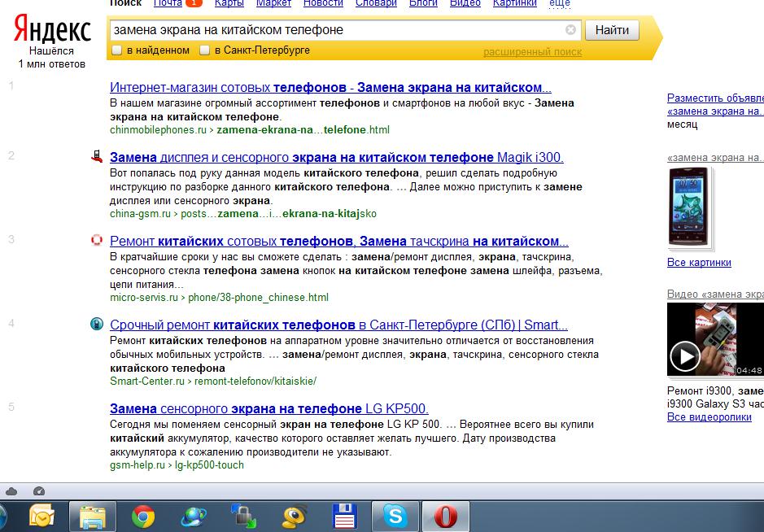The width and height of the screenshot is (764, 532).
Task: Open 'Все картинки' link
Action: click(699, 263)
